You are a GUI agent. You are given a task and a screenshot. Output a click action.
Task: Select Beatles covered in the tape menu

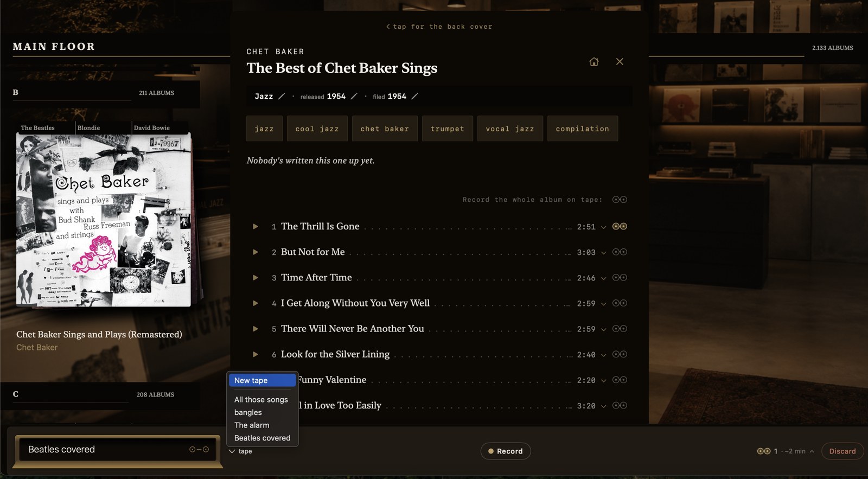262,438
